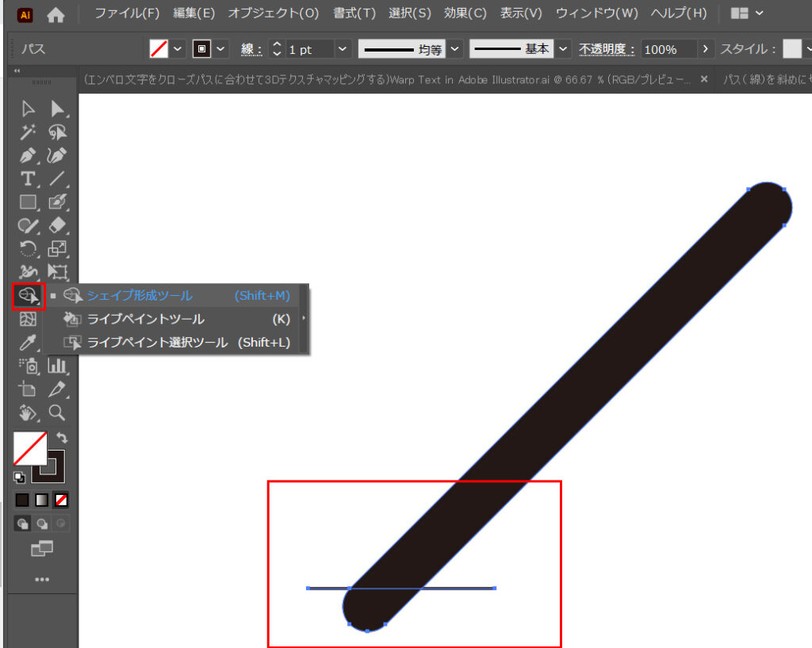Select the Artboard tool
812x648 pixels.
tap(28, 389)
